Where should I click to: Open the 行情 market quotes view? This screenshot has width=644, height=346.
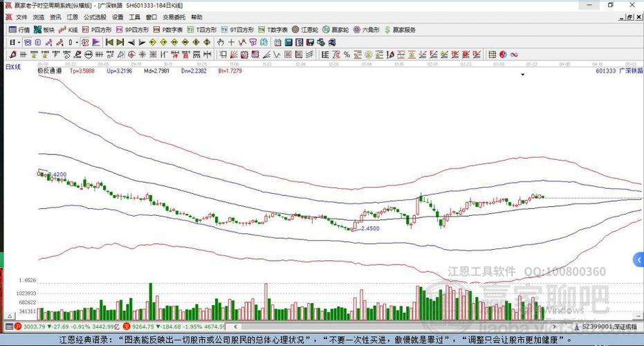click(x=19, y=30)
